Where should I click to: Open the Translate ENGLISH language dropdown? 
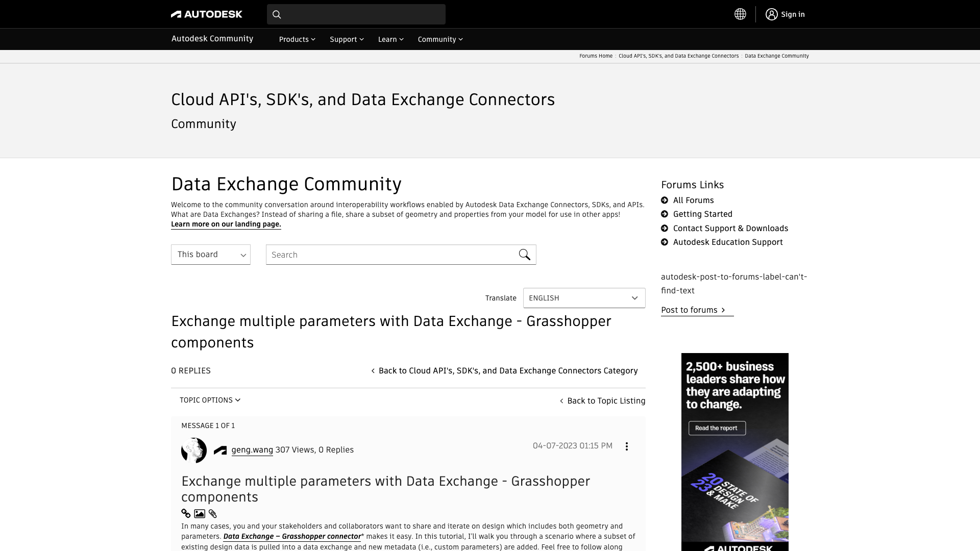click(x=584, y=298)
